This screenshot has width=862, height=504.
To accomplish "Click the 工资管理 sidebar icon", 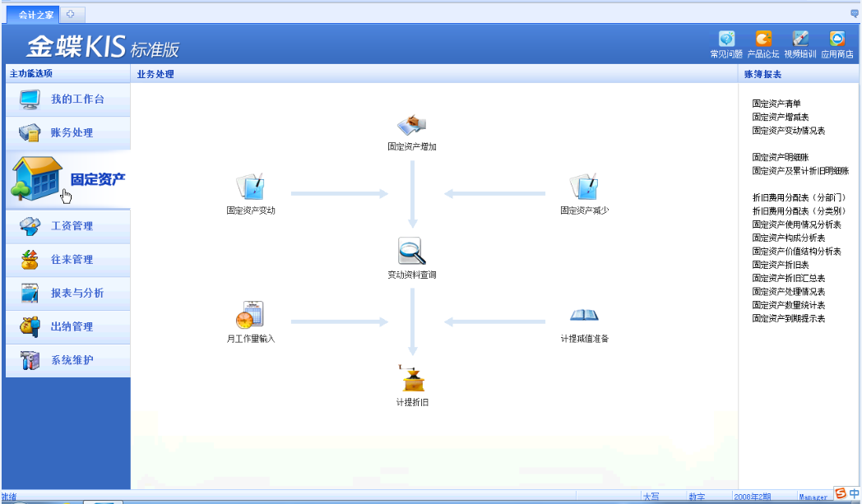I will [x=30, y=226].
